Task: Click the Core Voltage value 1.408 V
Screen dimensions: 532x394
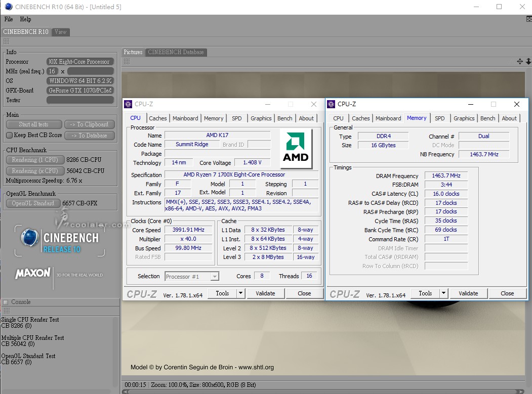Action: (x=252, y=163)
